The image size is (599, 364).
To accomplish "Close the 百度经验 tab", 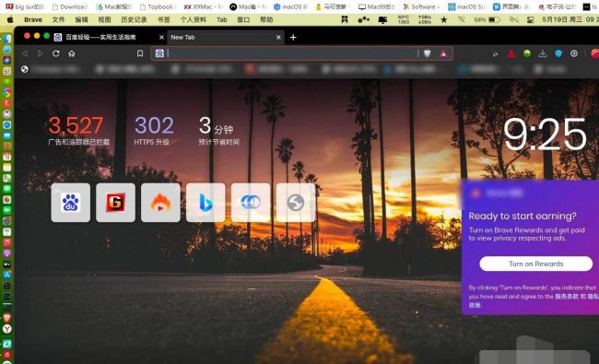I will pyautogui.click(x=161, y=37).
